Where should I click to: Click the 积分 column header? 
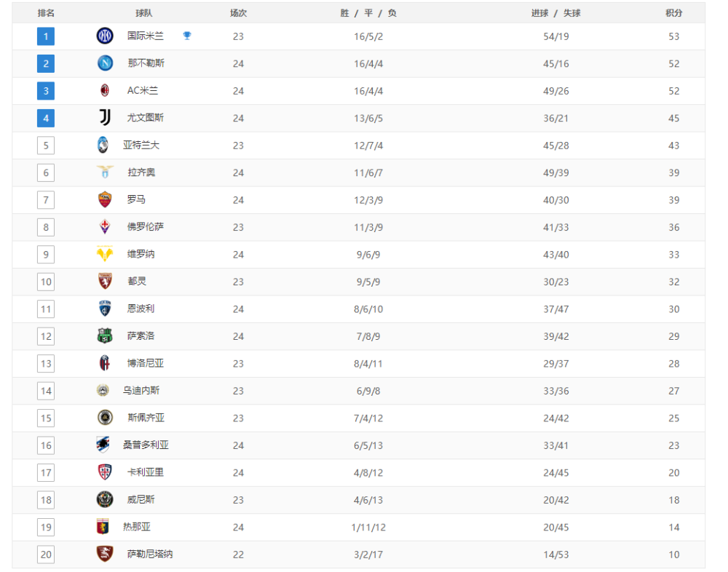coord(673,13)
